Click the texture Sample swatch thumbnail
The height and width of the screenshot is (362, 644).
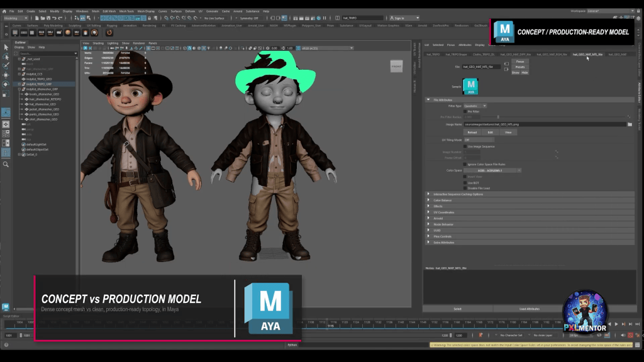point(470,87)
